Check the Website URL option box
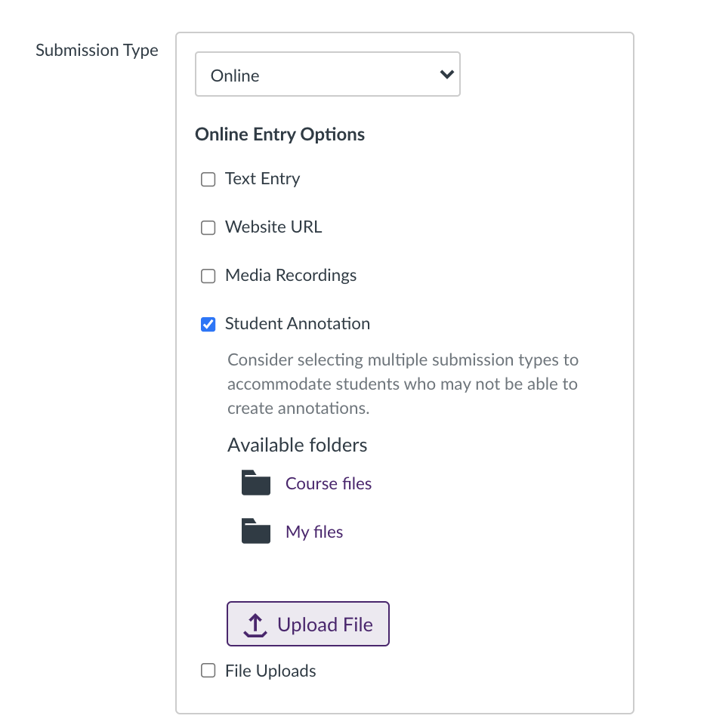Viewport: 710px width, 728px height. click(x=208, y=228)
